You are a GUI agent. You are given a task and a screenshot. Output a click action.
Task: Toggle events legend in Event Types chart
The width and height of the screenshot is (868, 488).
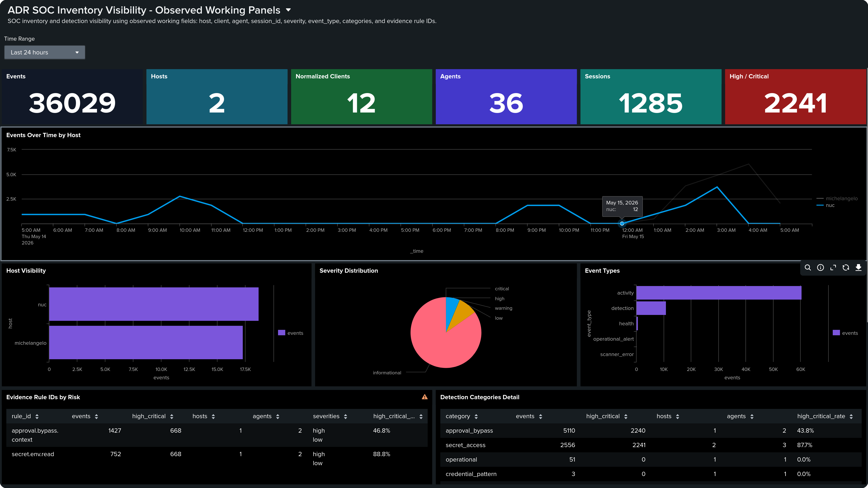845,333
